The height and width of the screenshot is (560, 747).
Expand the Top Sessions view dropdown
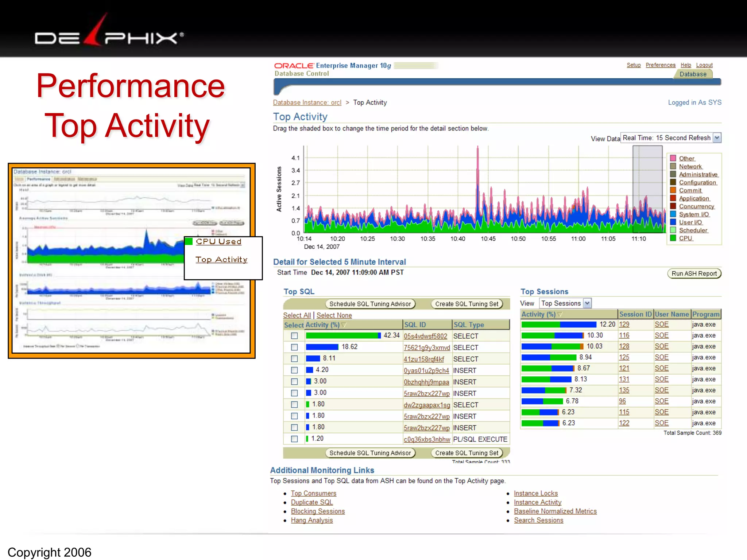(587, 303)
